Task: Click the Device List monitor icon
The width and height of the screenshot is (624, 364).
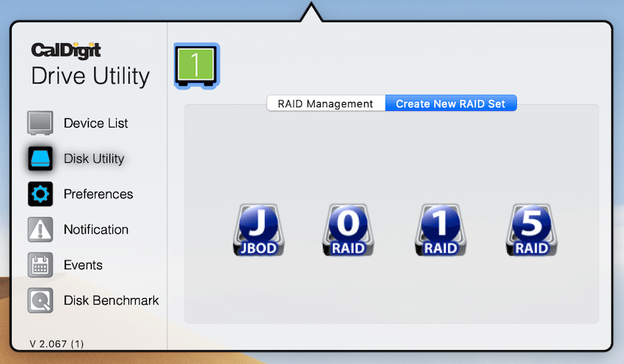Action: point(40,123)
